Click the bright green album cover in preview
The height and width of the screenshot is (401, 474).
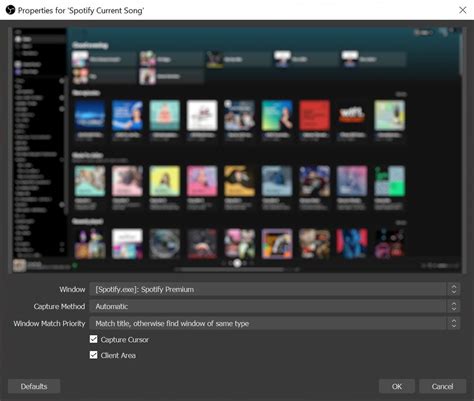point(389,181)
